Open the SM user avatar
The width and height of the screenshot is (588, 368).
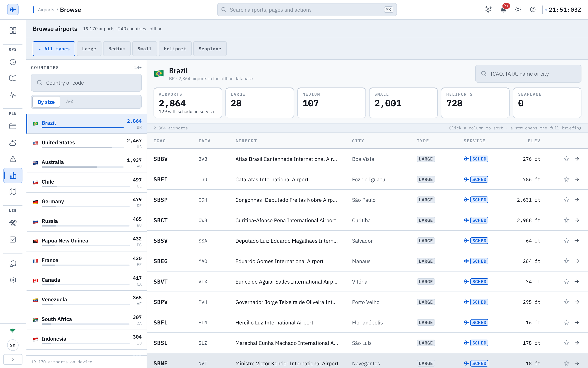click(13, 345)
